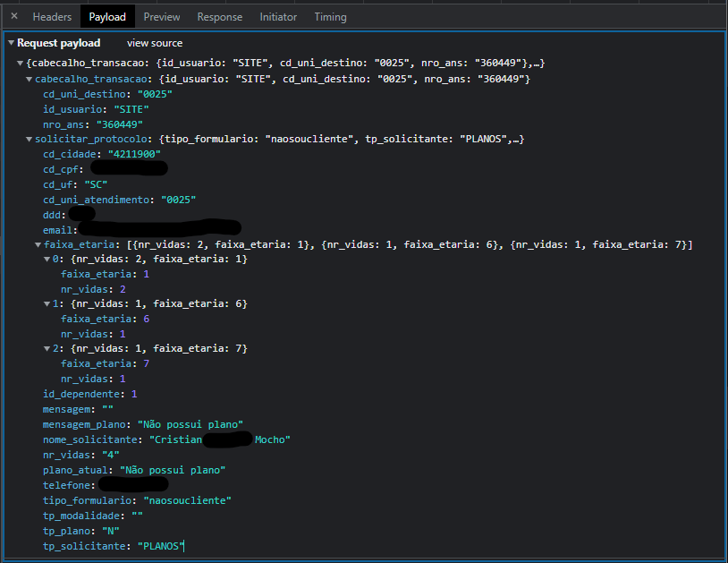Collapse array item 2 with faixa_etaria 7

click(x=47, y=348)
